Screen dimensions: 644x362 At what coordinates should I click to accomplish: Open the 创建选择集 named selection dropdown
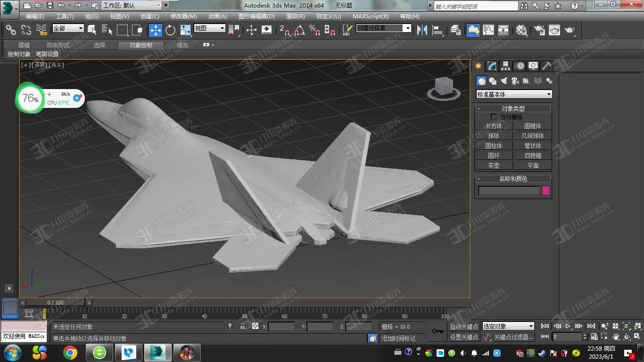[x=383, y=28]
